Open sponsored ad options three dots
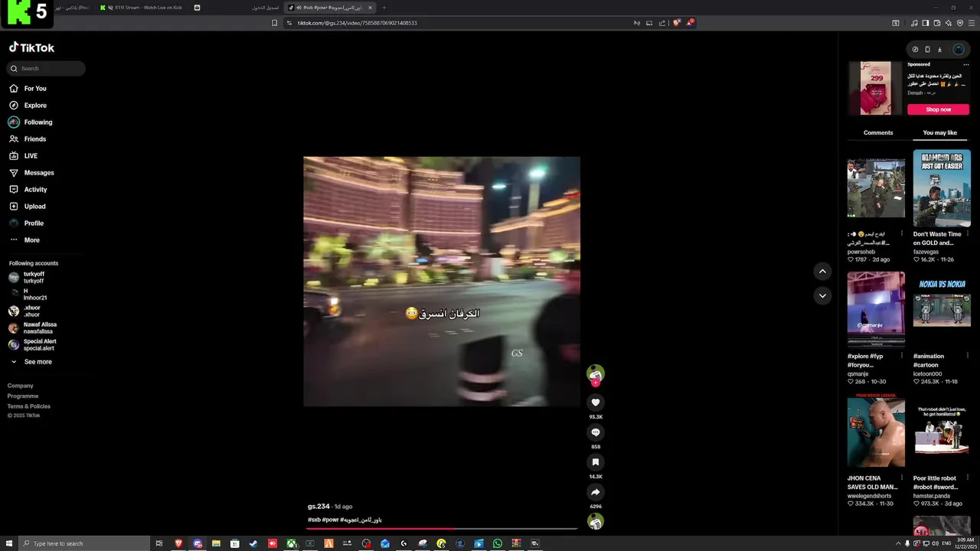980x551 pixels. [966, 64]
